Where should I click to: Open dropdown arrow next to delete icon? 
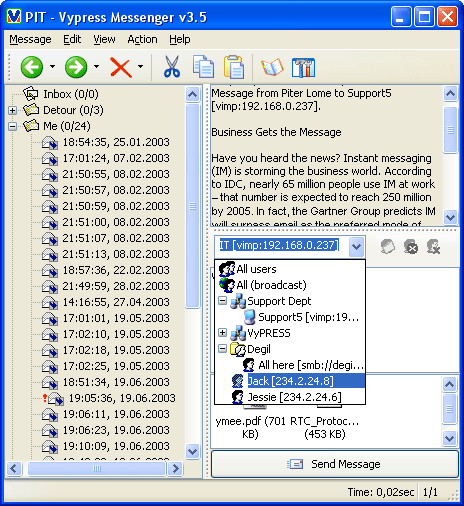[x=141, y=66]
